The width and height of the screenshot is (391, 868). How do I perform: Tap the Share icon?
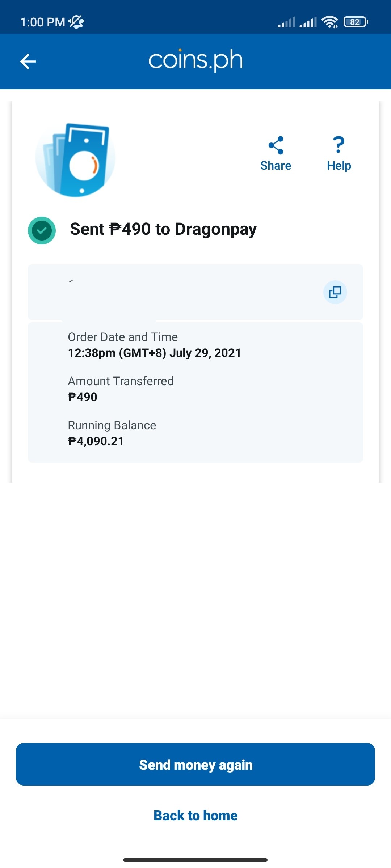276,145
